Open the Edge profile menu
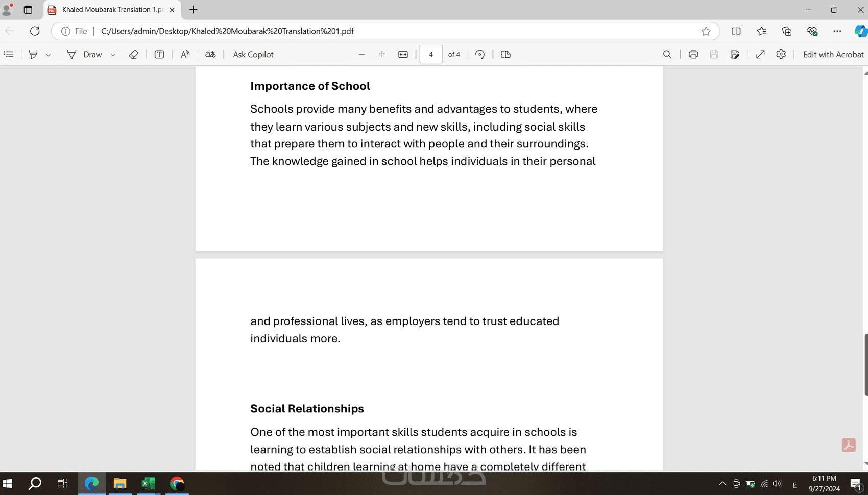Viewport: 868px width, 495px height. point(7,9)
